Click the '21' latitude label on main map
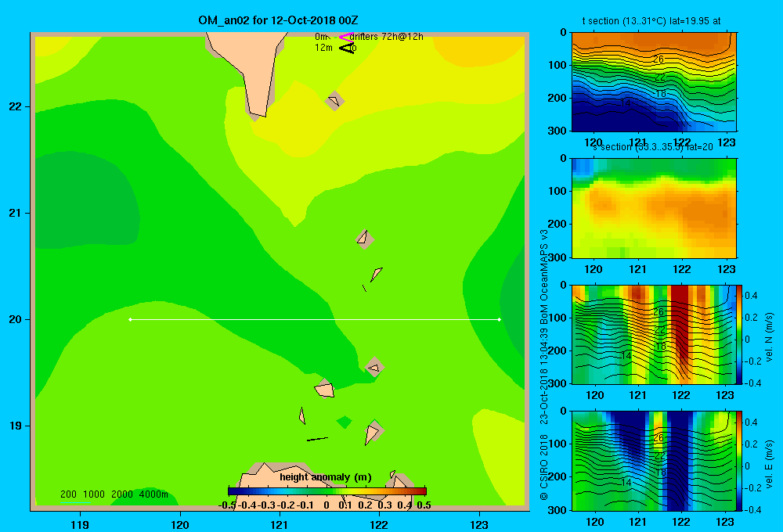783x532 pixels. [16, 213]
